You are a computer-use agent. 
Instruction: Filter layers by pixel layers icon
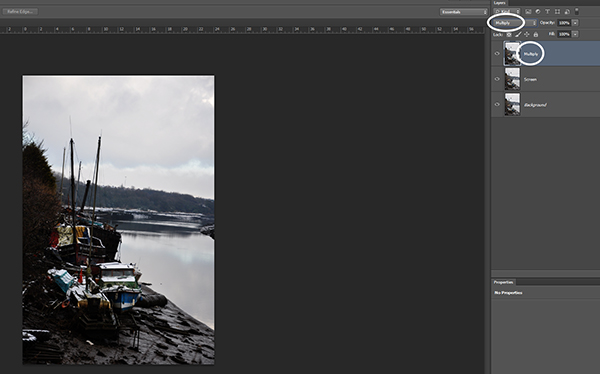tap(528, 12)
